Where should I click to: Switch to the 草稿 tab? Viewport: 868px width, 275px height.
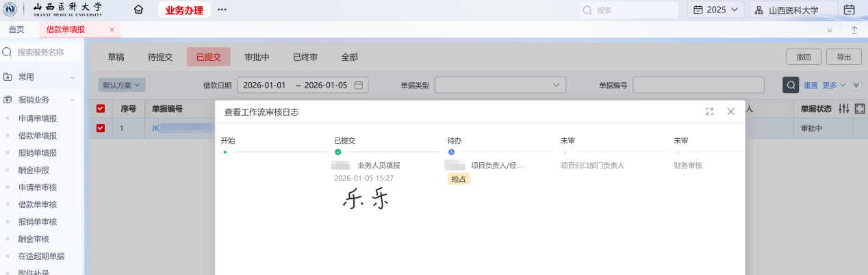(120, 57)
